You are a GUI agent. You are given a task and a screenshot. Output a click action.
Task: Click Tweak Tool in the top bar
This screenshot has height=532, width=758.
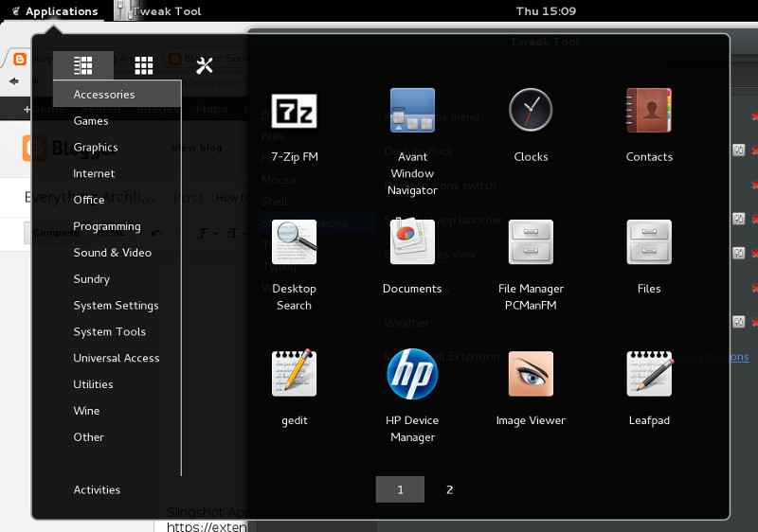pos(158,11)
